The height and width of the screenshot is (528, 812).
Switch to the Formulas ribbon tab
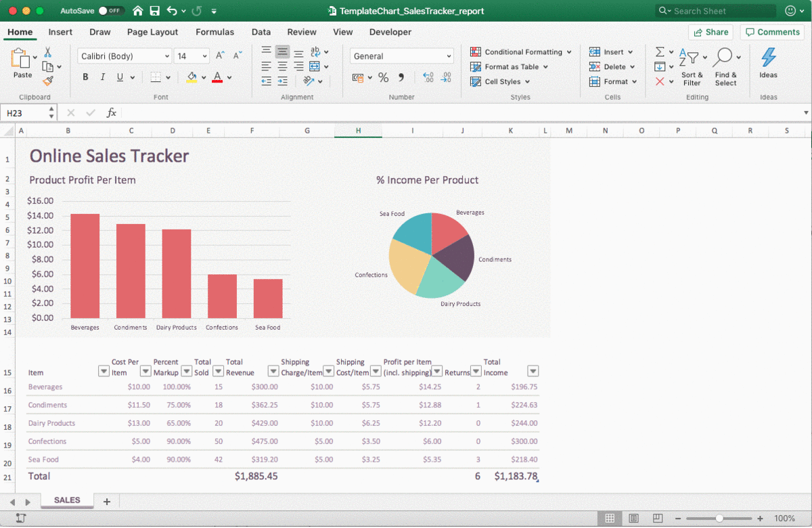coord(215,32)
